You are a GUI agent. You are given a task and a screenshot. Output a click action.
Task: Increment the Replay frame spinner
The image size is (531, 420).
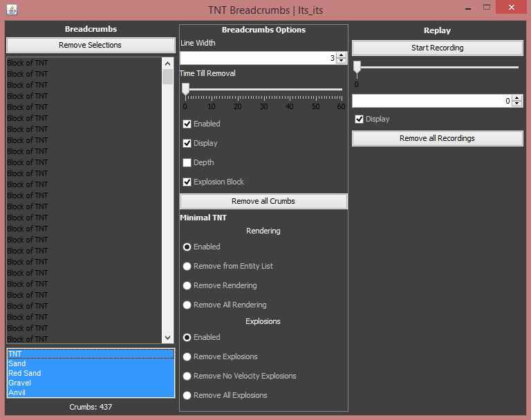pyautogui.click(x=516, y=98)
